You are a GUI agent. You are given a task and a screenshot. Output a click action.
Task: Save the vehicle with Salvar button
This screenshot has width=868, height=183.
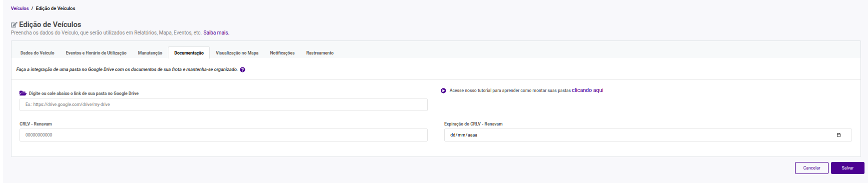[x=848, y=168]
